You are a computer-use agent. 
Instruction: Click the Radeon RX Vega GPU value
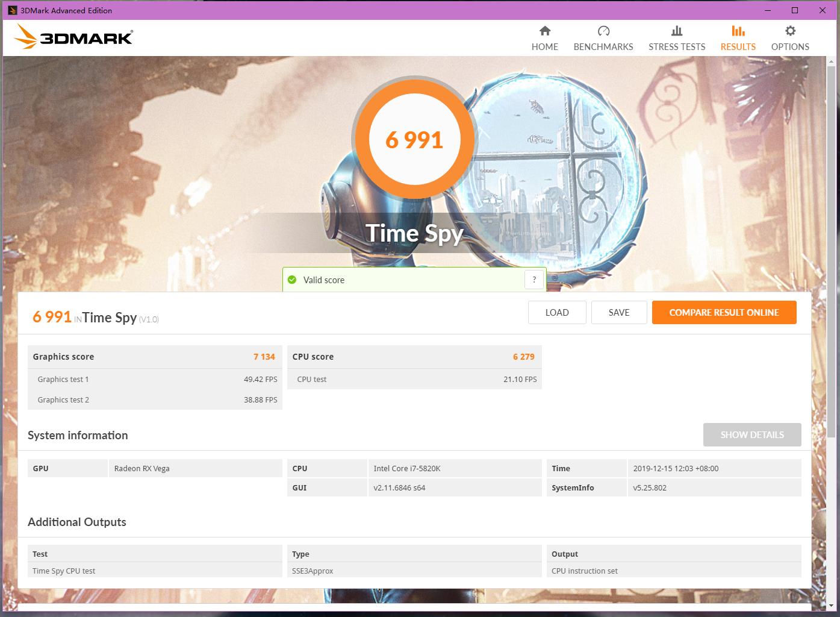tap(142, 468)
